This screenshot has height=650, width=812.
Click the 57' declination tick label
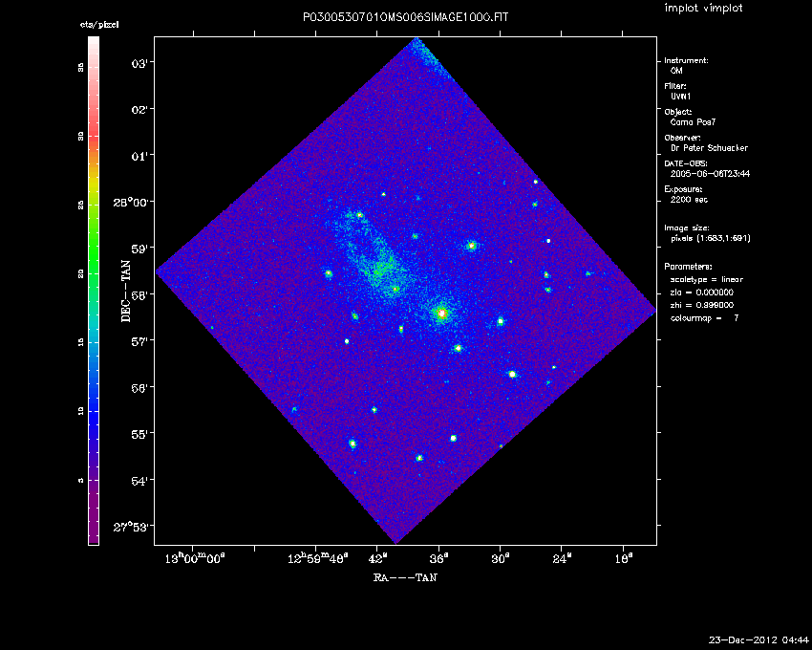140,340
